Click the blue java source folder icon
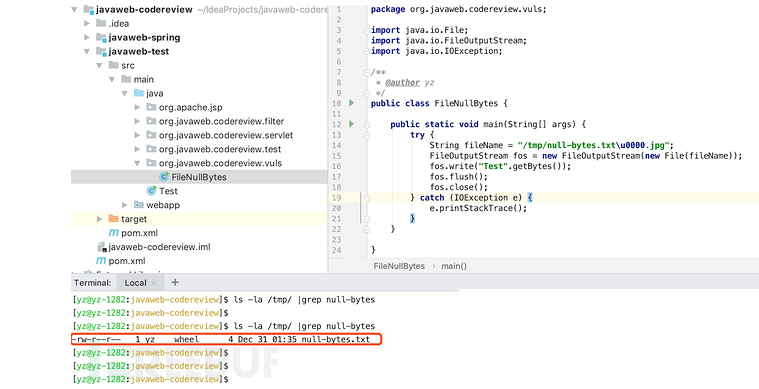 click(138, 93)
